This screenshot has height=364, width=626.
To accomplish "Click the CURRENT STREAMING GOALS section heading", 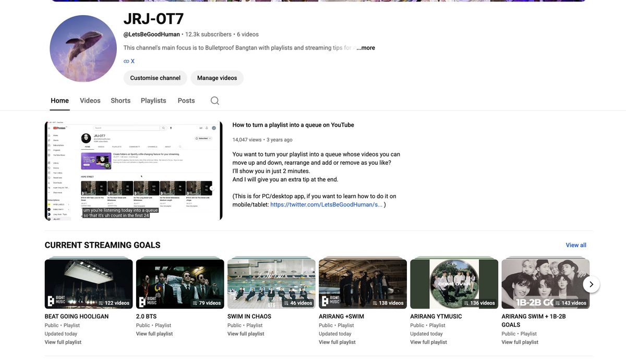I will [x=103, y=245].
